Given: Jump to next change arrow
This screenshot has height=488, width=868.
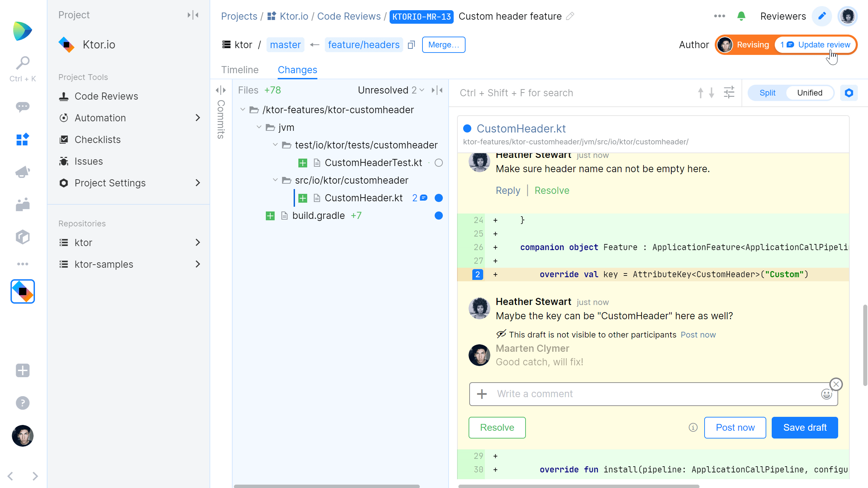Looking at the screenshot, I should click(x=712, y=93).
